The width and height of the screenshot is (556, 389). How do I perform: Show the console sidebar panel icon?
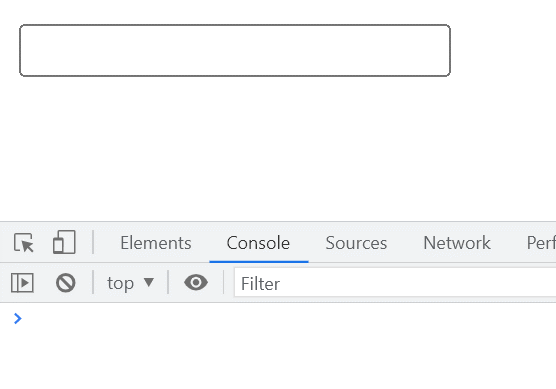point(22,283)
